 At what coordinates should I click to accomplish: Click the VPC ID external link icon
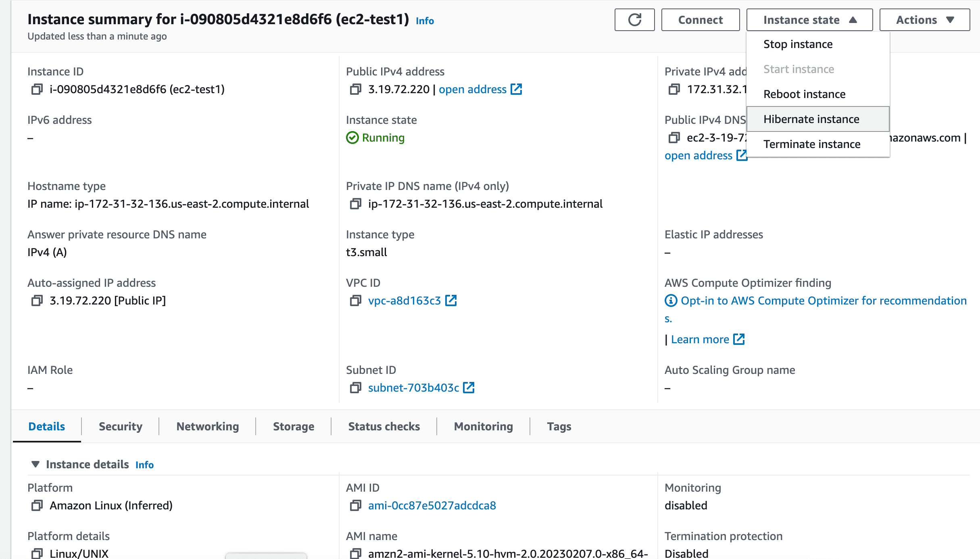tap(452, 300)
